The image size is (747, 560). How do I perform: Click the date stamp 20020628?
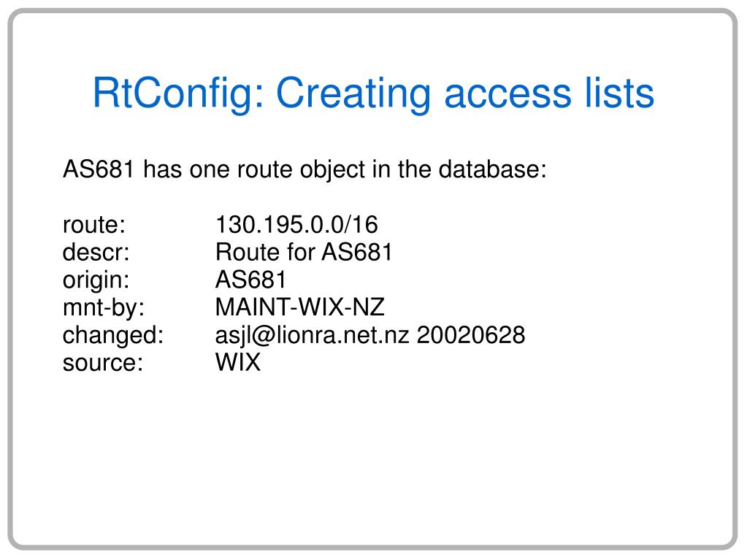471,335
